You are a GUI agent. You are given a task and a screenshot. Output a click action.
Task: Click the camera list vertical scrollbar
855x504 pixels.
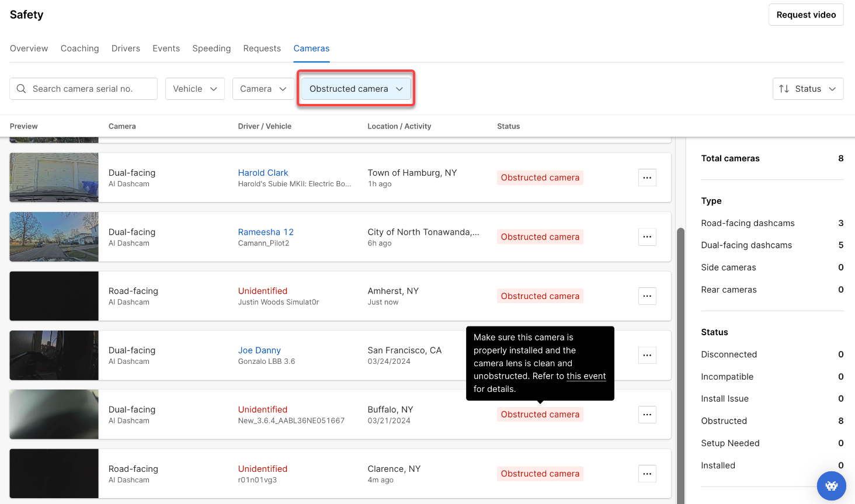(x=680, y=365)
